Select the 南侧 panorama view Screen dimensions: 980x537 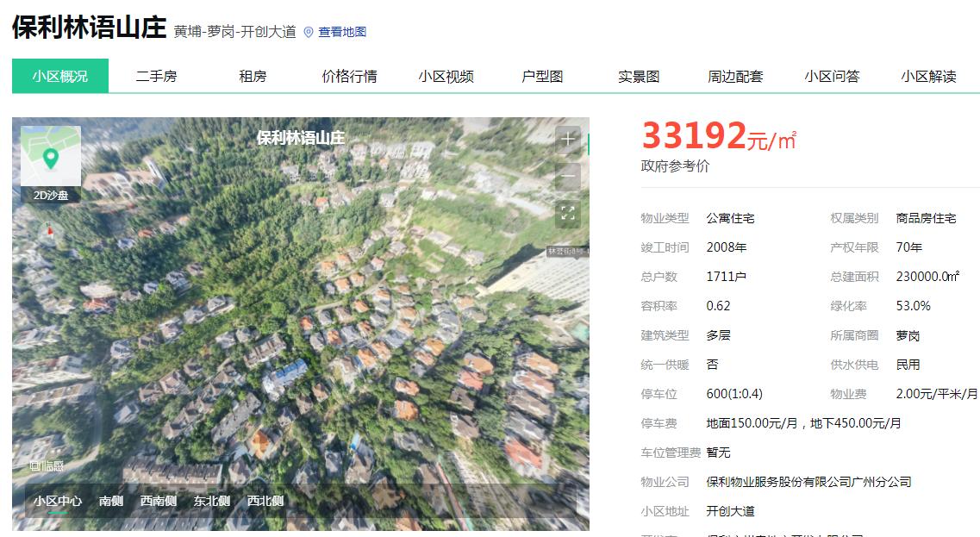point(110,501)
